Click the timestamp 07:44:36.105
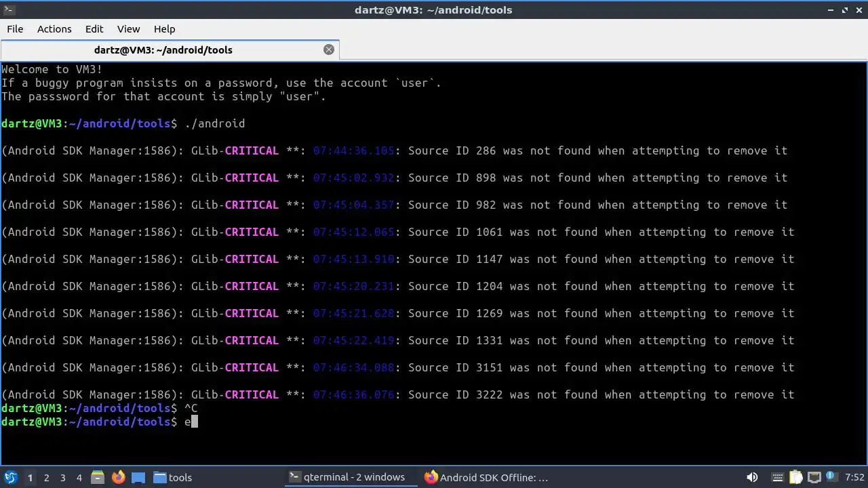The width and height of the screenshot is (868, 488). pyautogui.click(x=353, y=150)
